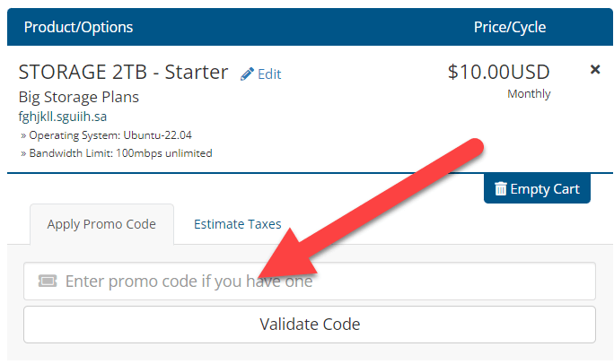This screenshot has width=614, height=364.
Task: Click the Price/Cycle column header
Action: coord(509,27)
